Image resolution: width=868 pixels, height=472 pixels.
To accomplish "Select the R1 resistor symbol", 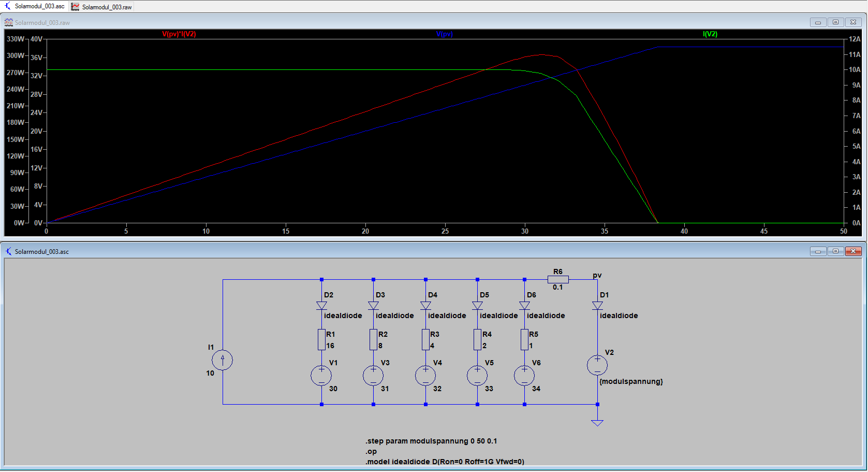I will coord(321,339).
